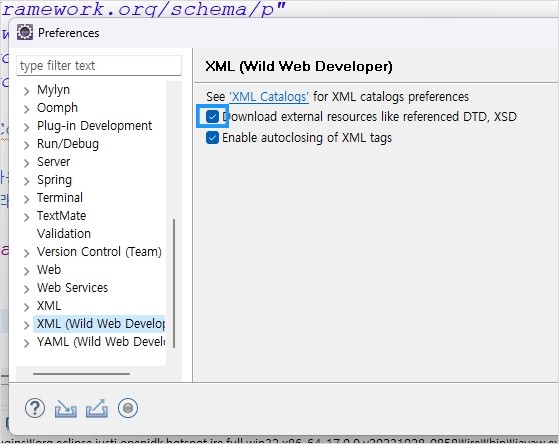Expand the Server node

[26, 163]
